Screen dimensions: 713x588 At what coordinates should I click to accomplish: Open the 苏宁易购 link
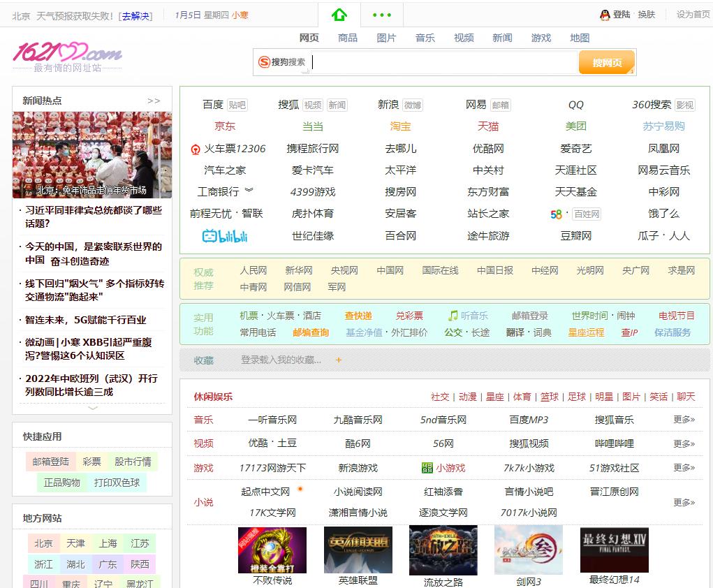[x=663, y=126]
